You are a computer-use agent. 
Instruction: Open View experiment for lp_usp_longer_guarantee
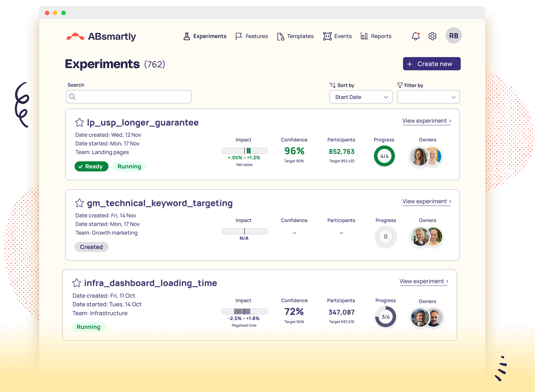click(x=426, y=121)
